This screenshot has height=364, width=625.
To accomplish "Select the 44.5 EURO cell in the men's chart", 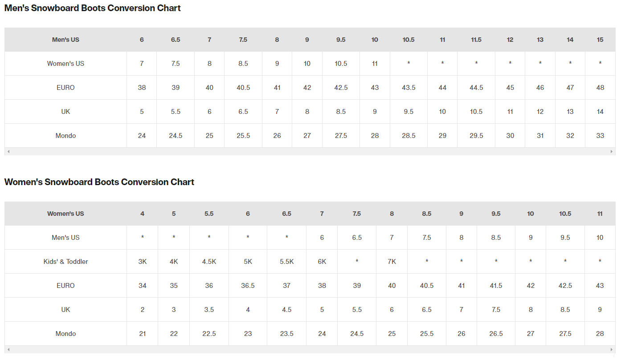I will [476, 88].
